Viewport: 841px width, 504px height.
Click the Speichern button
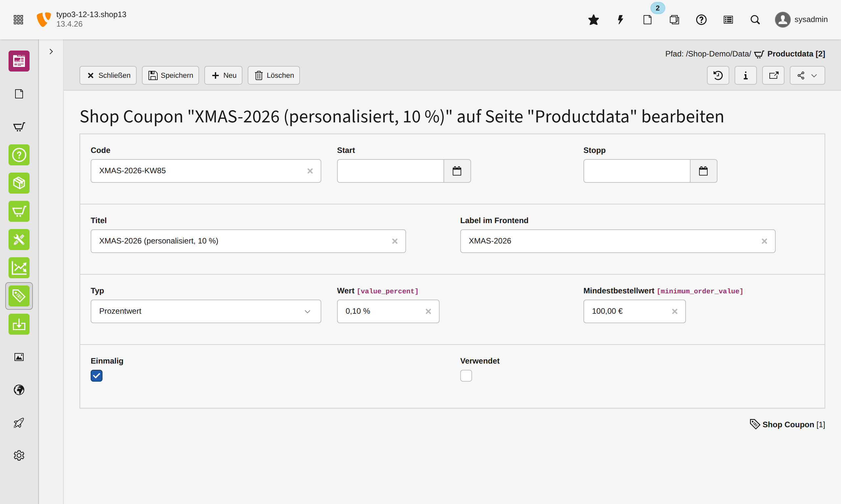click(x=170, y=75)
